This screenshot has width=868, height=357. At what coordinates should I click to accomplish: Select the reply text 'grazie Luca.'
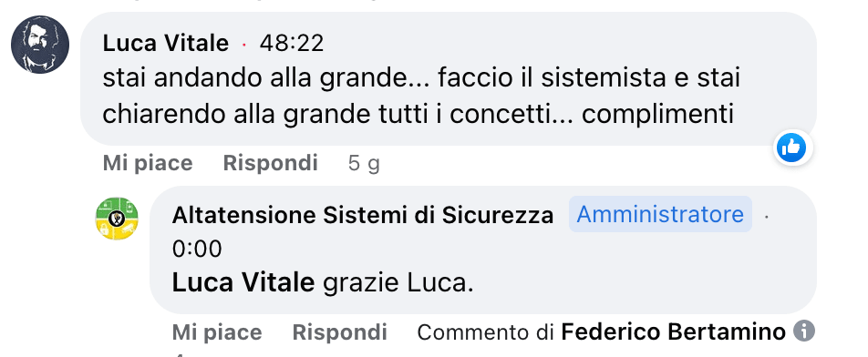398,283
